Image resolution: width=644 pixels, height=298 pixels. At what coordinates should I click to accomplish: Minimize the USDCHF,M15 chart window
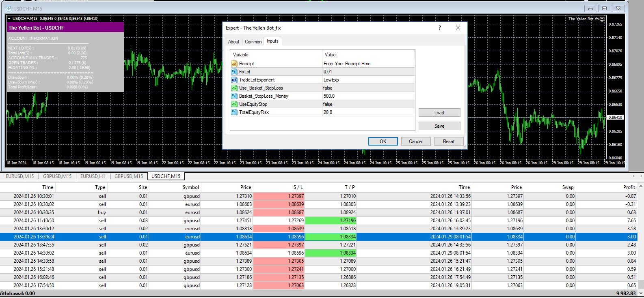[590, 9]
